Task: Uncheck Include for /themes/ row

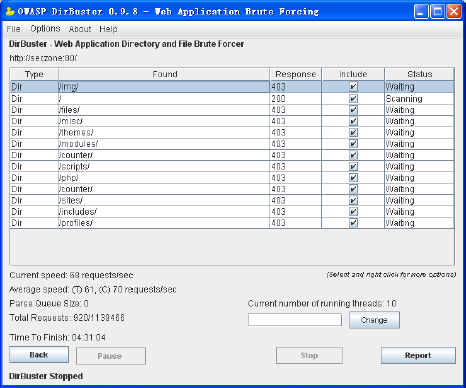Action: [x=353, y=133]
